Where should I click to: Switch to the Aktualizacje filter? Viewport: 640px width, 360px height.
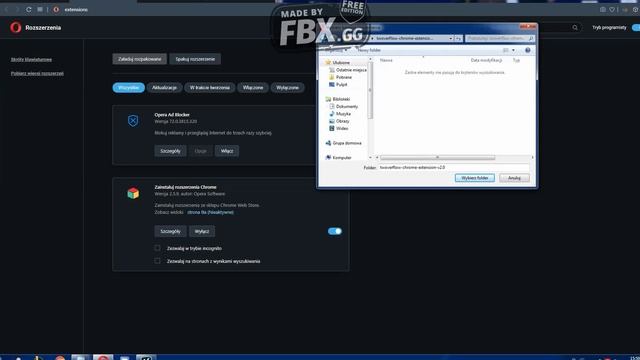click(x=164, y=88)
